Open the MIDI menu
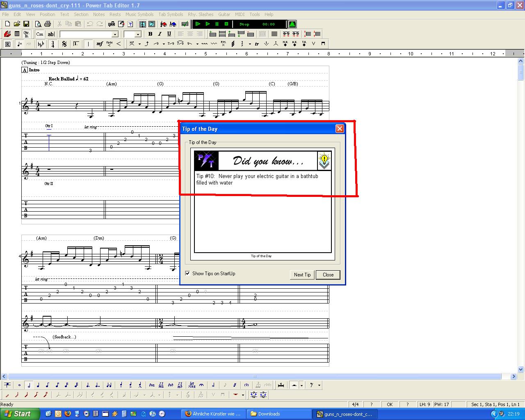This screenshot has width=525, height=420. pos(240,14)
